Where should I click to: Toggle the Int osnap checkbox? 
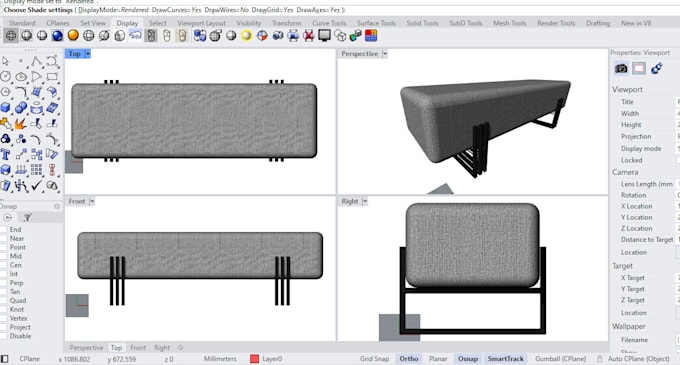click(4, 274)
